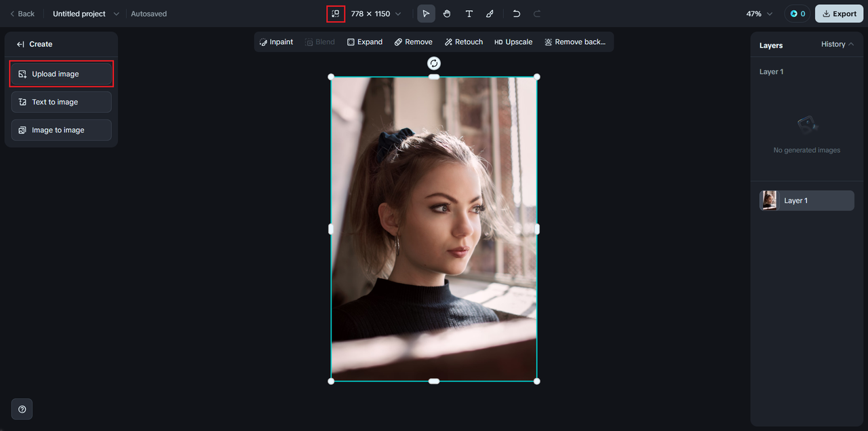Select the pointer Select tool
Viewport: 868px width, 431px height.
(x=426, y=14)
